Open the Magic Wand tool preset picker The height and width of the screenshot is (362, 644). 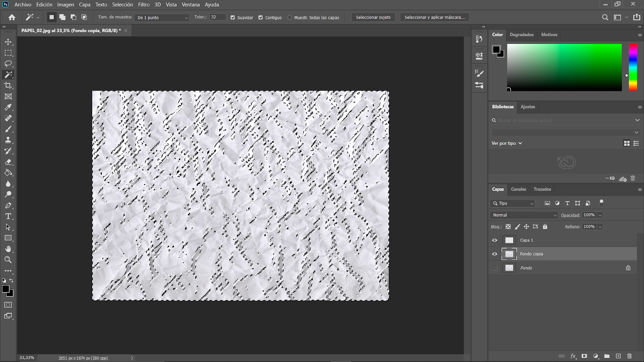[x=32, y=17]
